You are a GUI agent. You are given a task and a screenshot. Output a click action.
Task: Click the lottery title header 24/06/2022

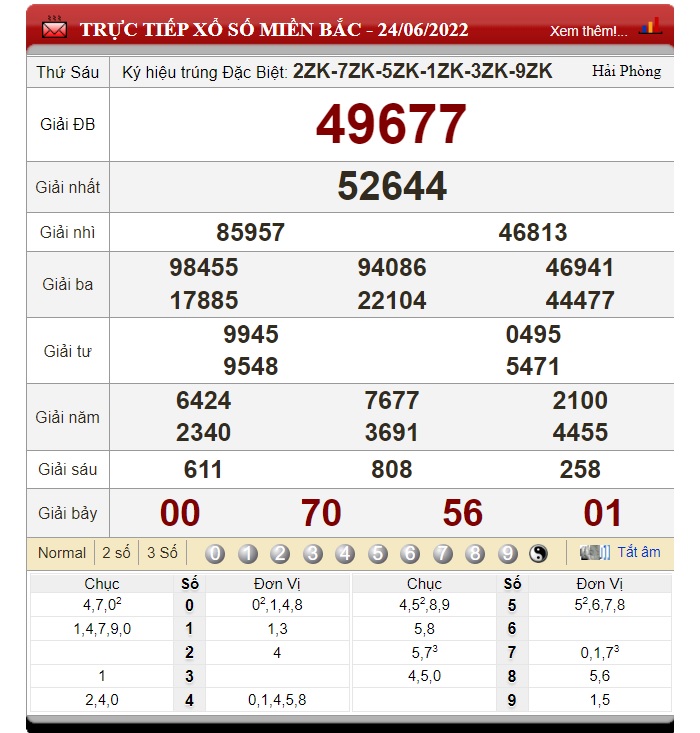pos(274,29)
